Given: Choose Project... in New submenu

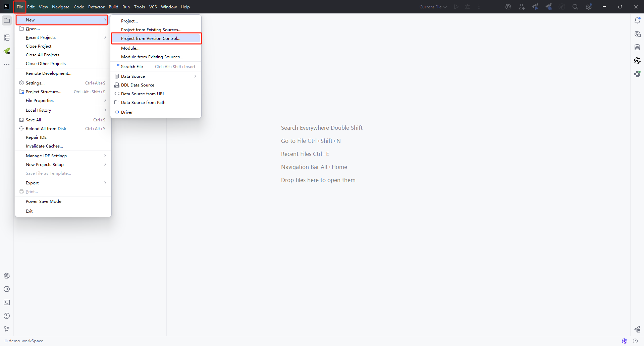Looking at the screenshot, I should pyautogui.click(x=156, y=21).
